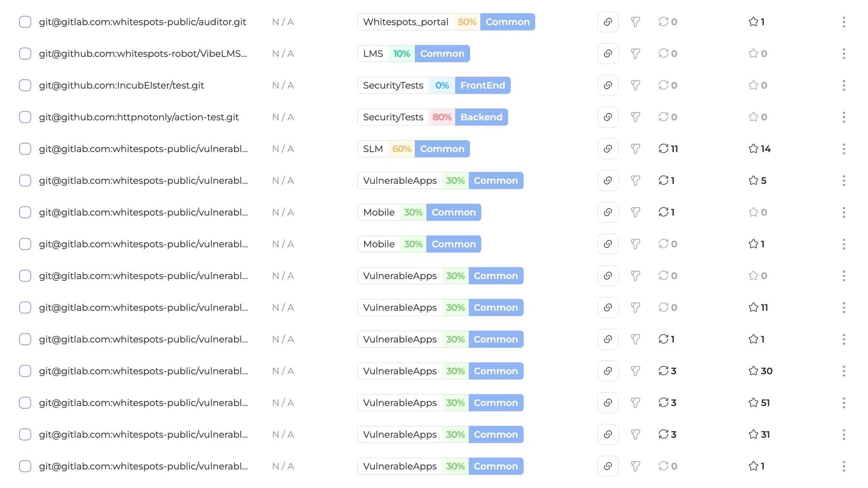Click the link icon on the action-test.git row

607,117
